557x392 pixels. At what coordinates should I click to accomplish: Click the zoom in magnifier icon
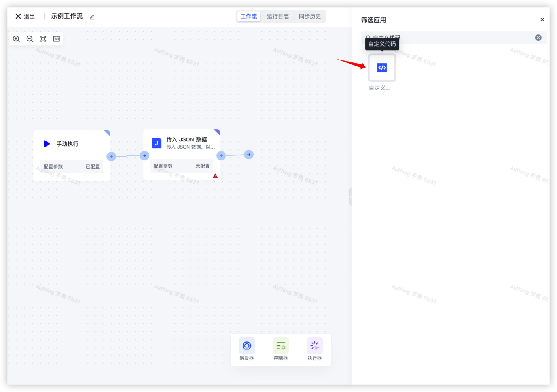click(x=16, y=39)
